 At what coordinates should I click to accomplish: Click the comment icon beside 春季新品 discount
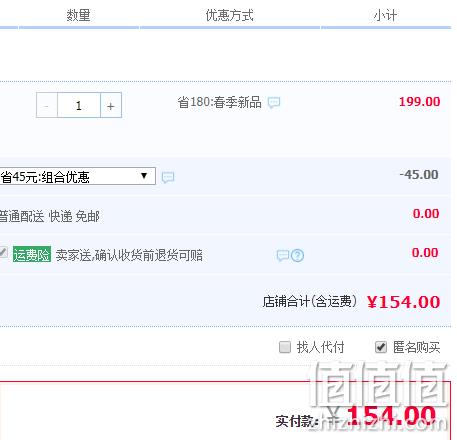(x=274, y=102)
